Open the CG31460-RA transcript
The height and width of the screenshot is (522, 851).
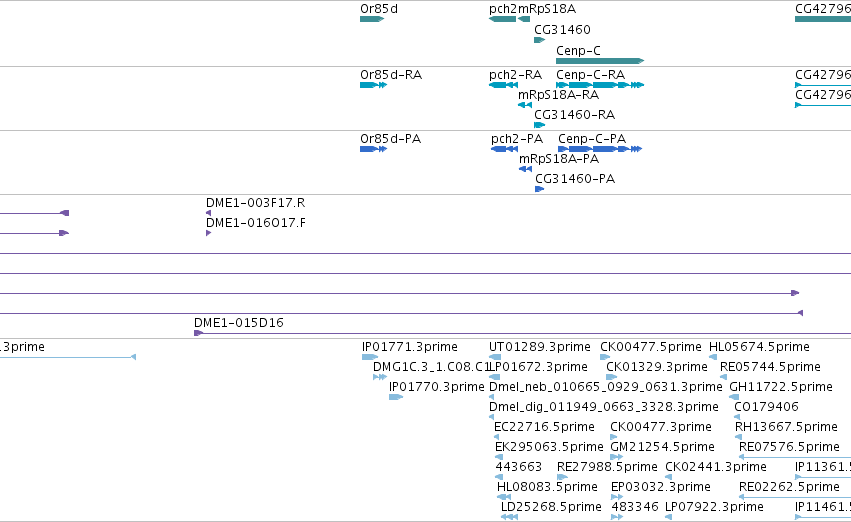539,125
